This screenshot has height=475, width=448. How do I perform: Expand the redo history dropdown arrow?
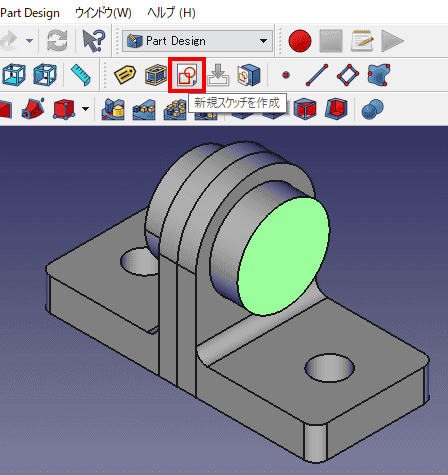point(29,41)
